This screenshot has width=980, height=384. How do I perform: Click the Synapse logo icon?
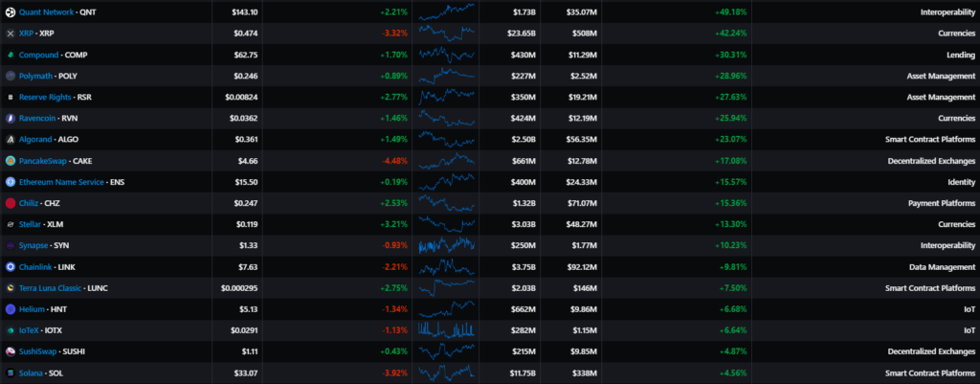click(10, 245)
